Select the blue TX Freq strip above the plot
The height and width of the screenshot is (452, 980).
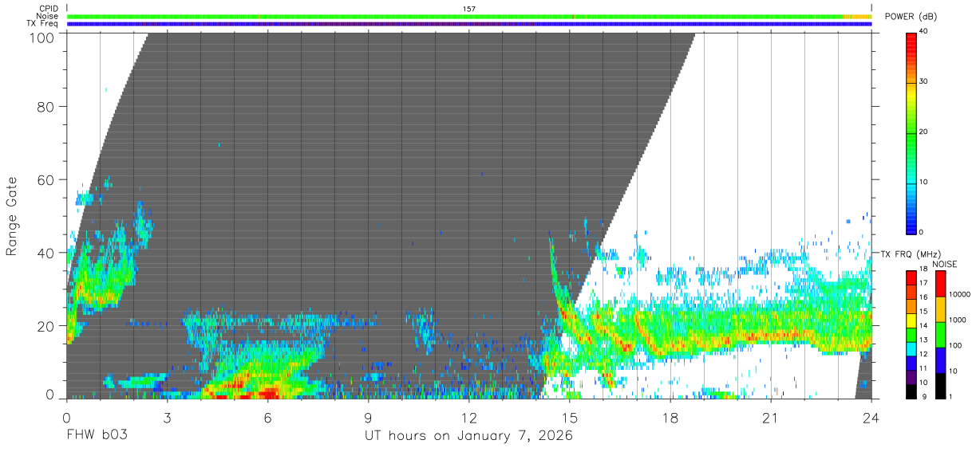[469, 24]
